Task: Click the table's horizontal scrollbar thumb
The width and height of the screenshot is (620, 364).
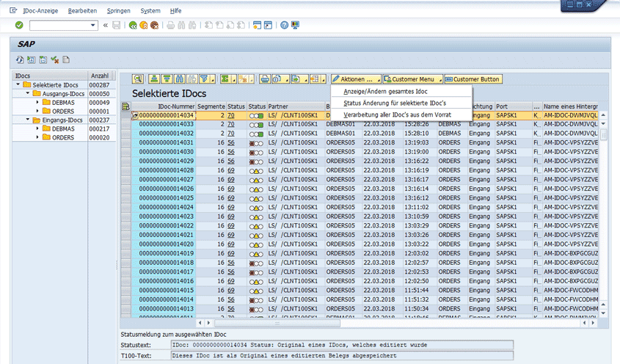Action: (x=277, y=323)
